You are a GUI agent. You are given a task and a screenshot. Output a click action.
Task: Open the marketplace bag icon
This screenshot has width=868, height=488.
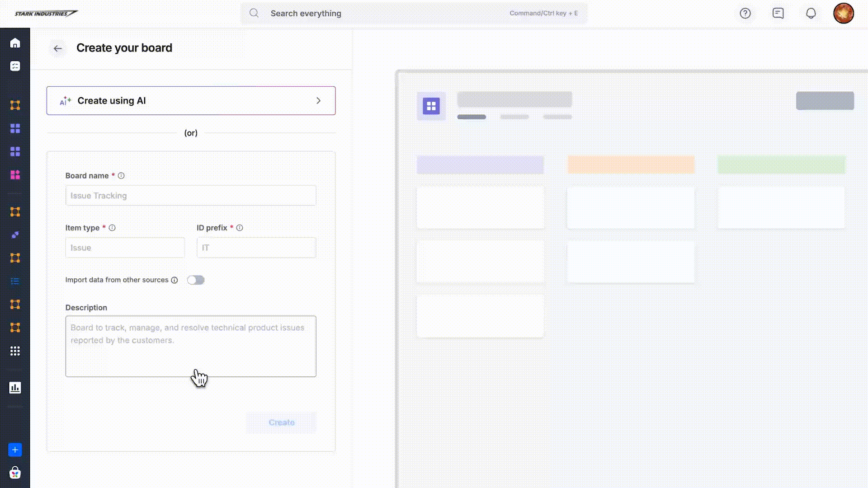click(x=15, y=473)
